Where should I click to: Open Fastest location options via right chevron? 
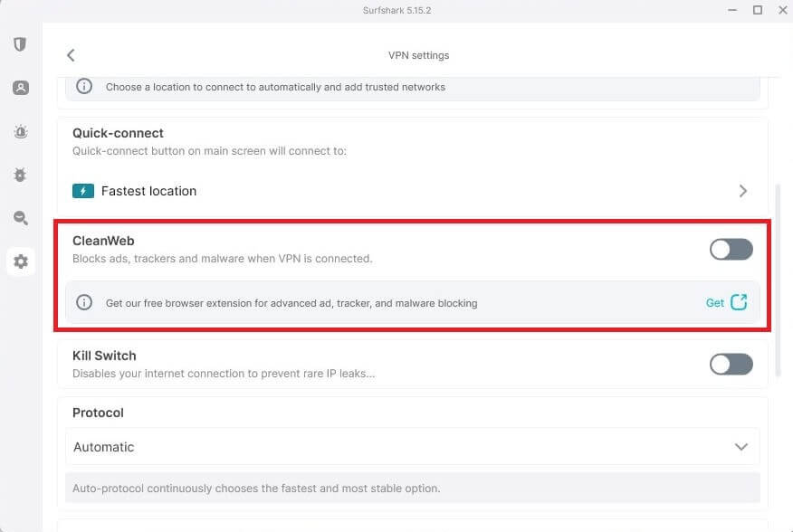pyautogui.click(x=742, y=191)
